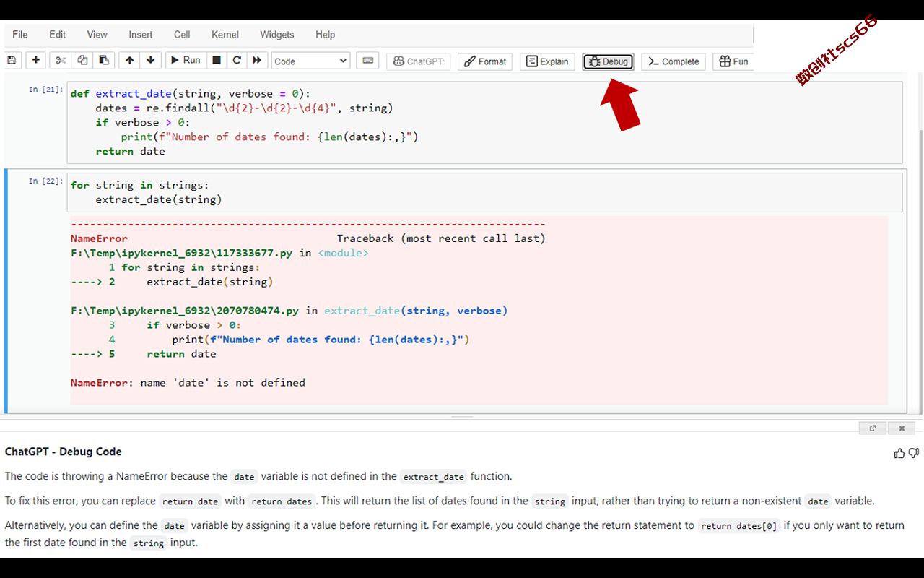Click the Debug button with bug icon
The height and width of the screenshot is (578, 924).
608,61
